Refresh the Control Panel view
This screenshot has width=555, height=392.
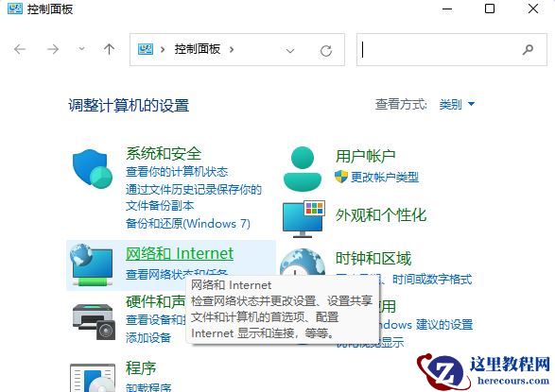tap(326, 51)
